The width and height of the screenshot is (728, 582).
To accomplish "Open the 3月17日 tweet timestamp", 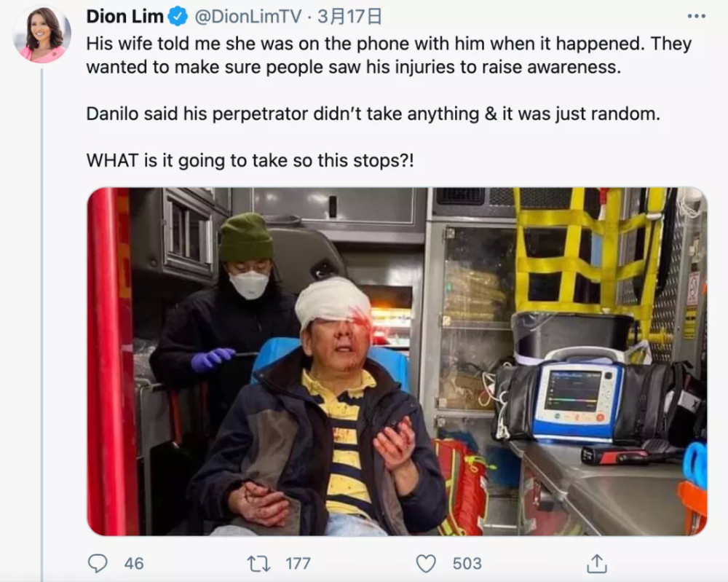I will click(x=349, y=17).
